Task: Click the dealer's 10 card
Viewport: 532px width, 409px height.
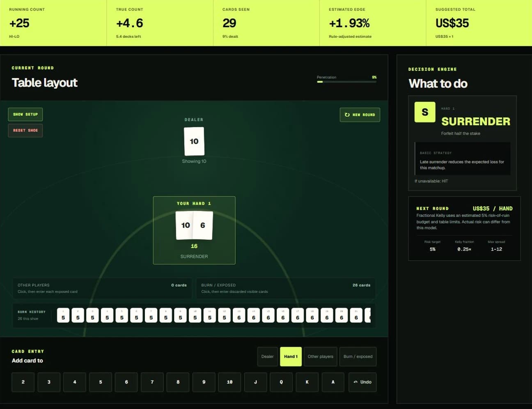Action: click(x=194, y=141)
